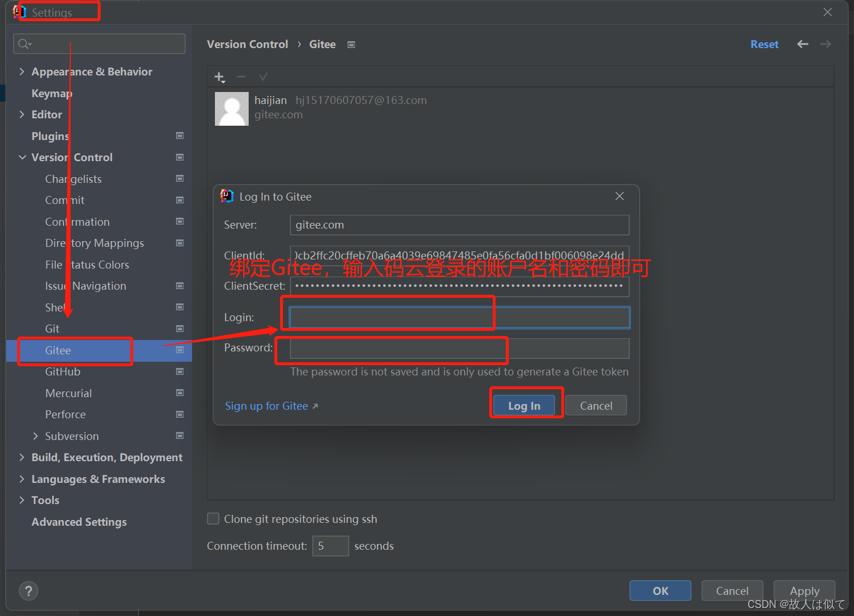Open Advanced Settings page
The width and height of the screenshot is (854, 616).
tap(79, 522)
